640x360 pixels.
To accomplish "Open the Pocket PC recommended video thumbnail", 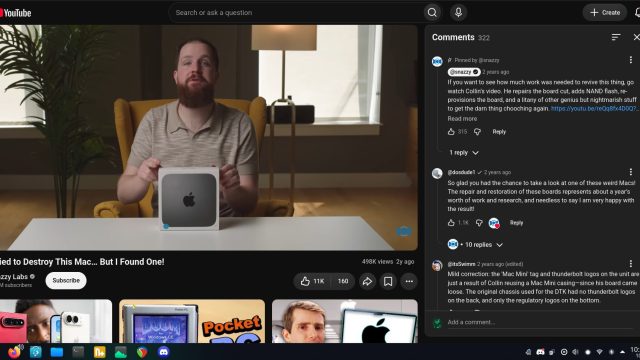I will (192, 322).
